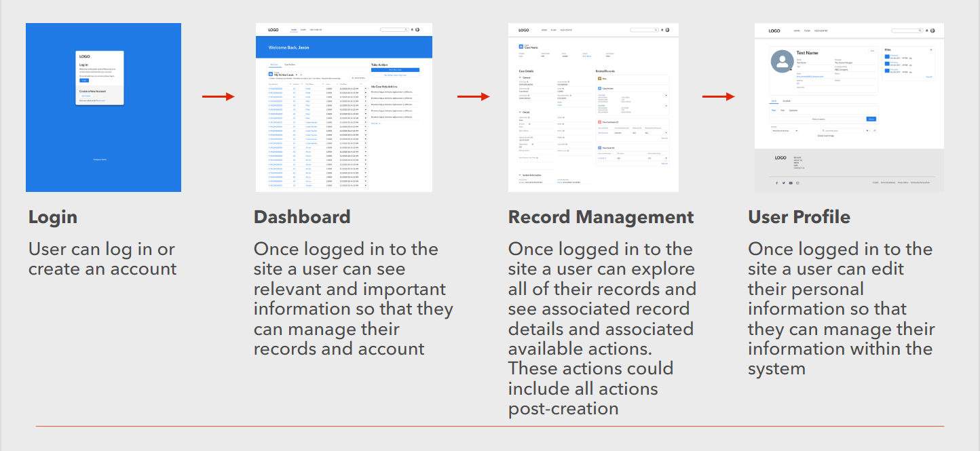
Task: Collapse the General section in Case Details
Action: 521,77
